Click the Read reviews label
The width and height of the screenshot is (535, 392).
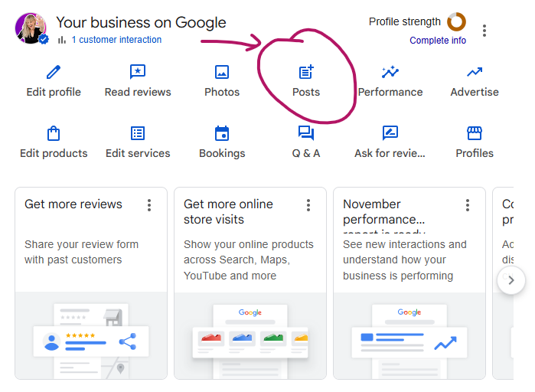138,92
